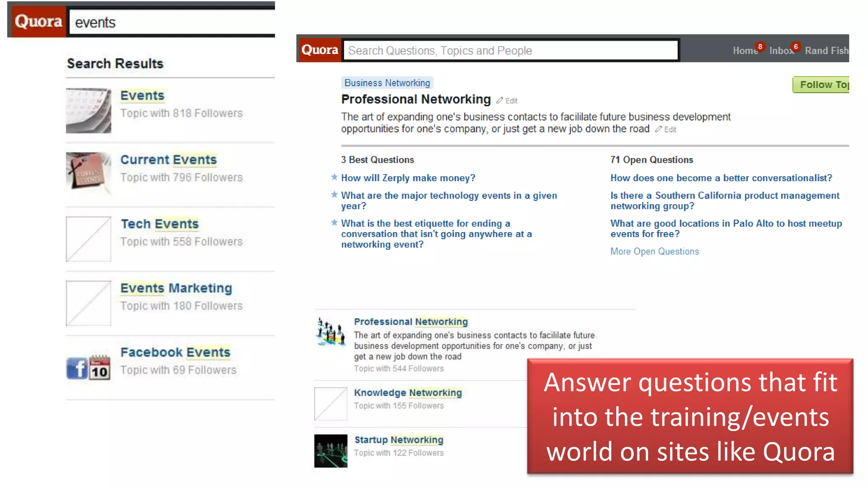Click More Open Questions link

click(x=654, y=252)
